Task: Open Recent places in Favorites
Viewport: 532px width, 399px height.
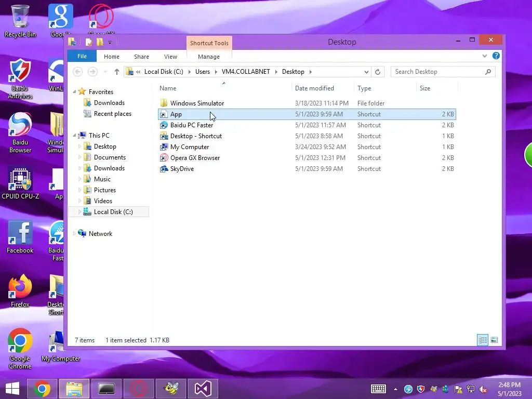Action: [x=108, y=114]
